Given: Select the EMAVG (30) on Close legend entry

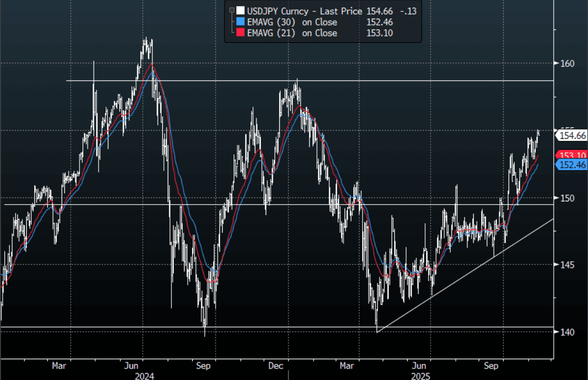Looking at the screenshot, I should [292, 22].
